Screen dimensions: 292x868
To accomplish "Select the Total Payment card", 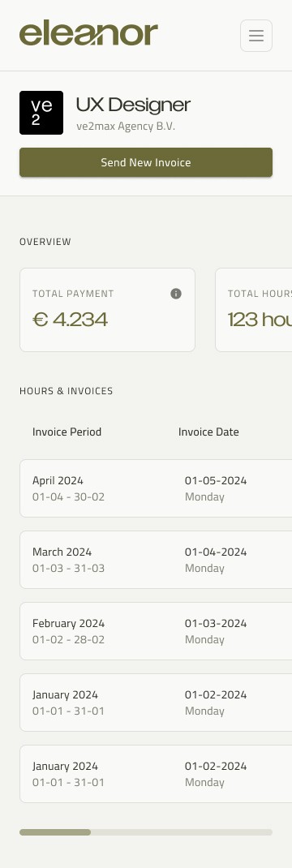I will point(107,310).
